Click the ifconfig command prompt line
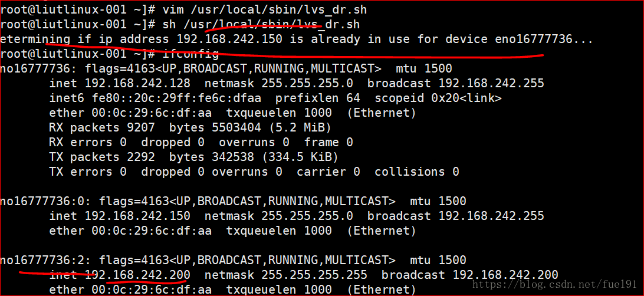Screen dimensions: 644x296 coord(109,54)
